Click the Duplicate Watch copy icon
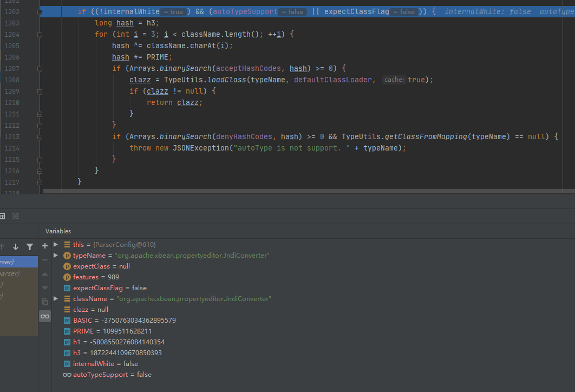The height and width of the screenshot is (392, 575). tap(45, 302)
